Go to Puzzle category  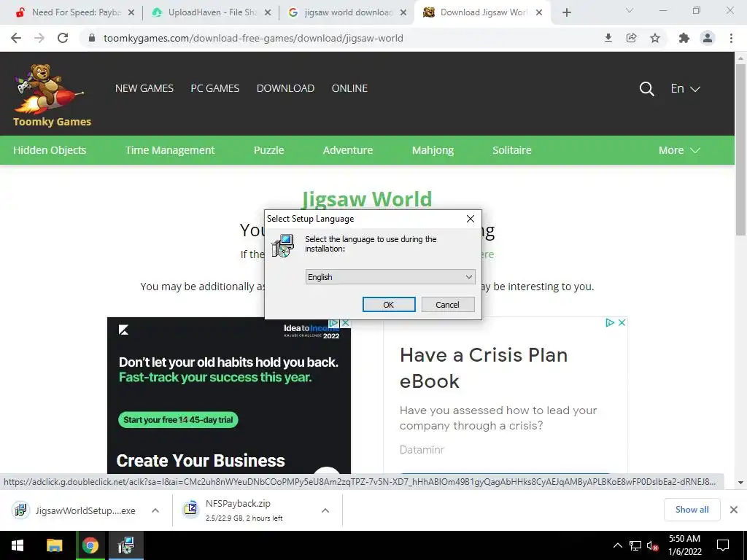click(x=268, y=150)
